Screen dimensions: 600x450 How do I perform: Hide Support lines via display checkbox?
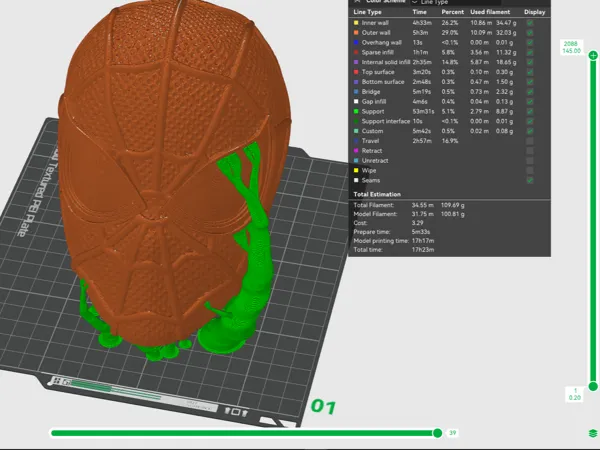[x=530, y=111]
